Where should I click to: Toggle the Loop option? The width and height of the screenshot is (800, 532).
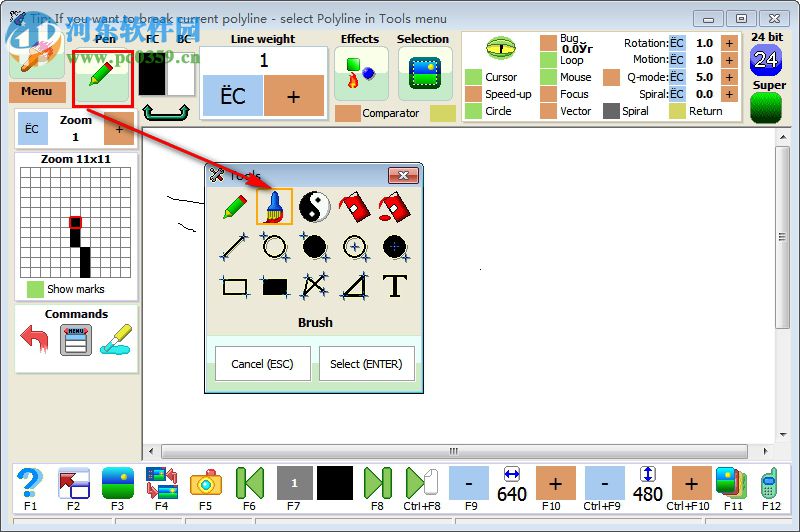coord(548,60)
